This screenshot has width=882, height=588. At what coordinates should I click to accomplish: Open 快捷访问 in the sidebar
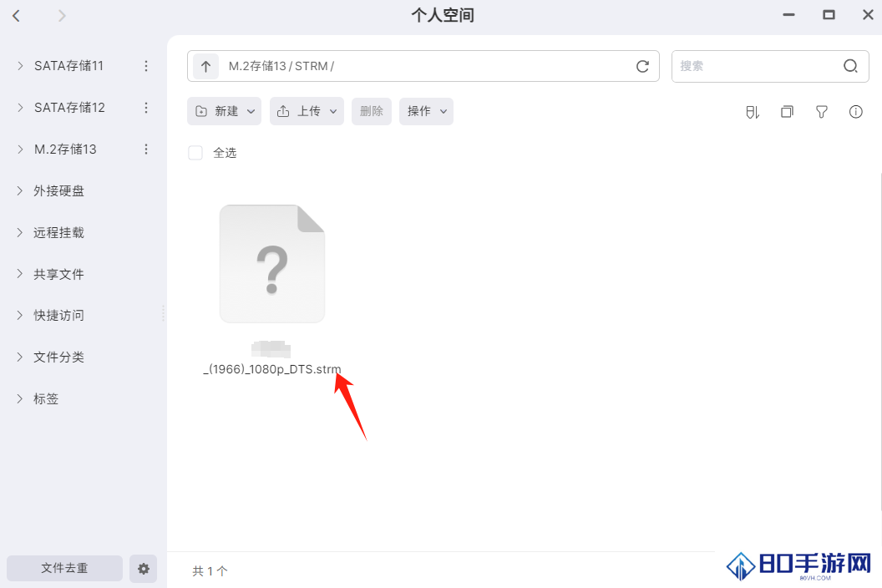pos(58,315)
